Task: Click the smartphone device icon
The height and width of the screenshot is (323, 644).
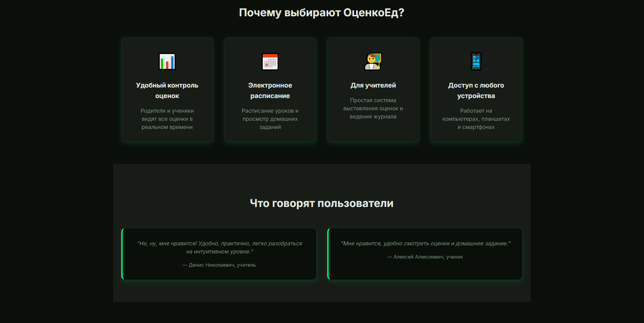Action: (x=476, y=61)
